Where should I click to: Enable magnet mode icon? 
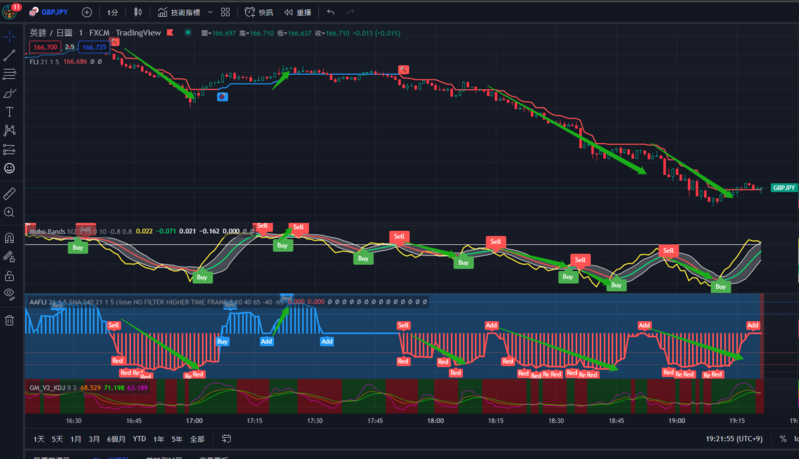9,237
